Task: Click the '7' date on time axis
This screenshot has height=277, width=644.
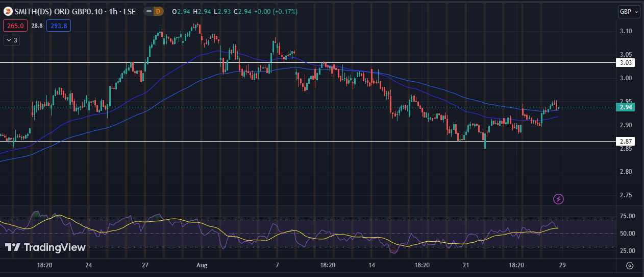Action: click(277, 265)
